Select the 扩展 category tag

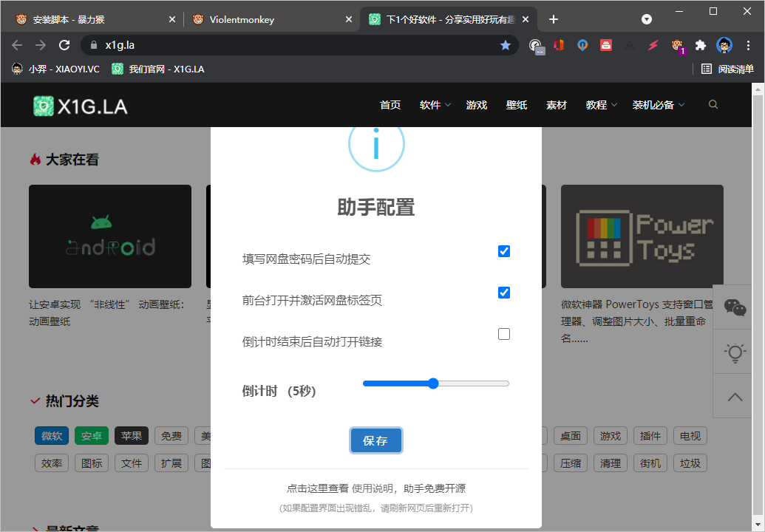pos(171,463)
